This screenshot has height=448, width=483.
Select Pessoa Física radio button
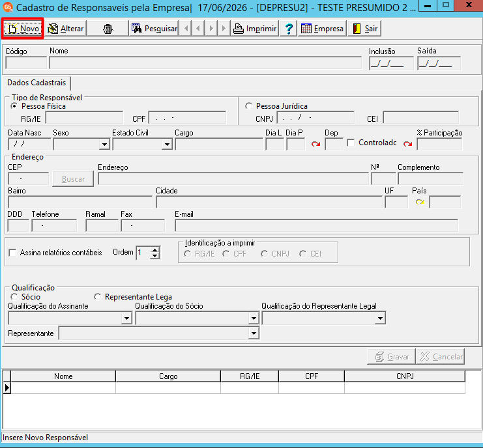tap(14, 106)
